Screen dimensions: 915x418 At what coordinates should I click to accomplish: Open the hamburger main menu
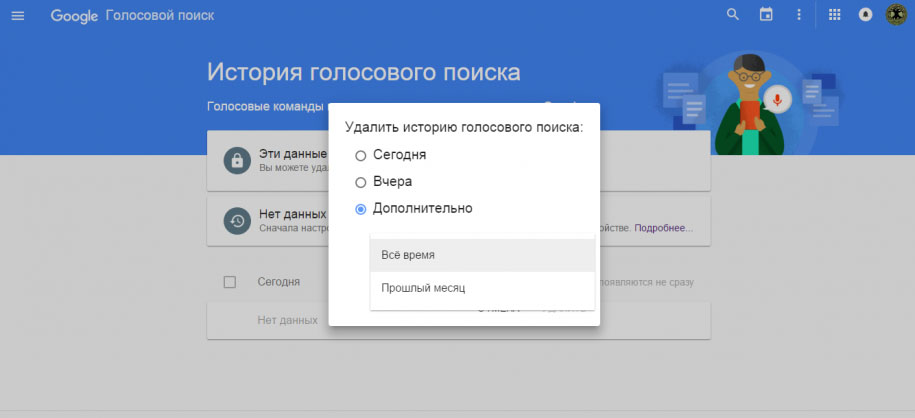coord(18,16)
